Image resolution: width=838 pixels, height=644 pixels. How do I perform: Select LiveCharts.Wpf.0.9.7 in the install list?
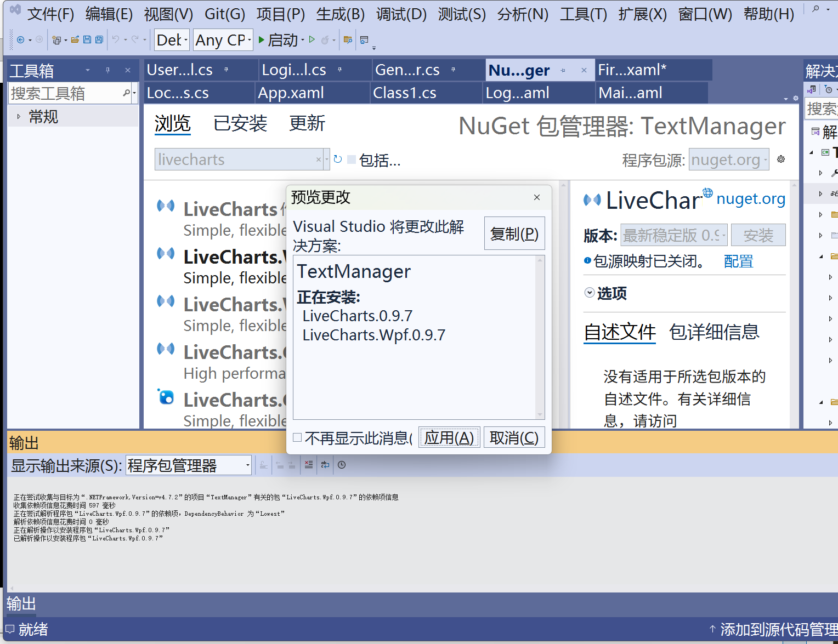coord(374,335)
